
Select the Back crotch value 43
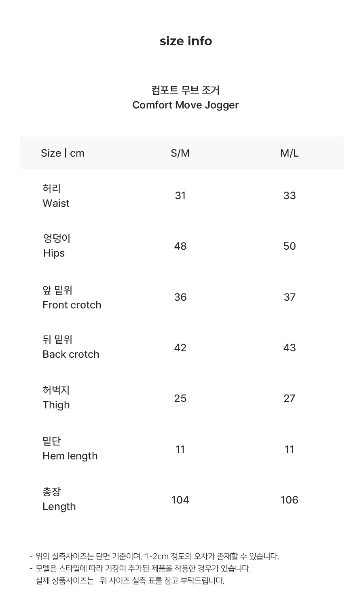pyautogui.click(x=289, y=348)
